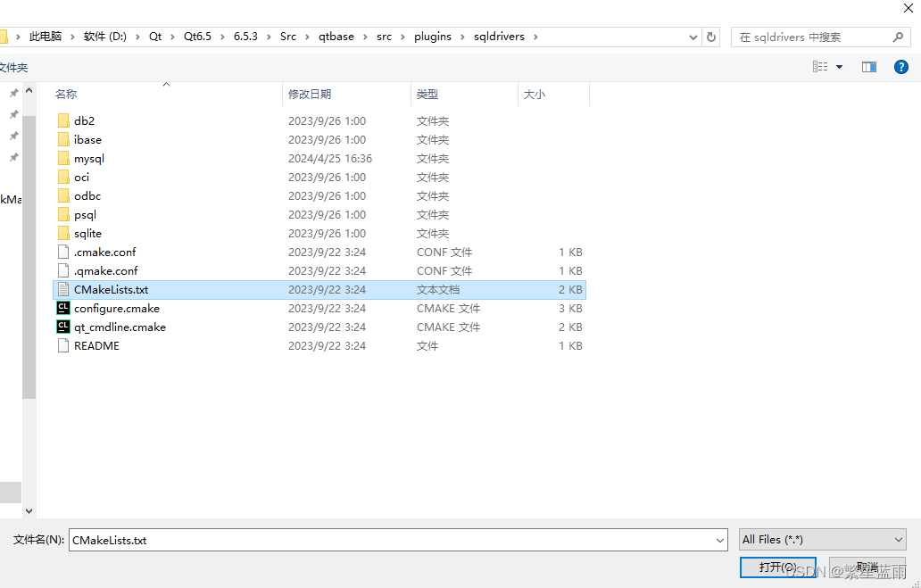The height and width of the screenshot is (588, 921).
Task: Select the README file in the list
Action: (95, 345)
